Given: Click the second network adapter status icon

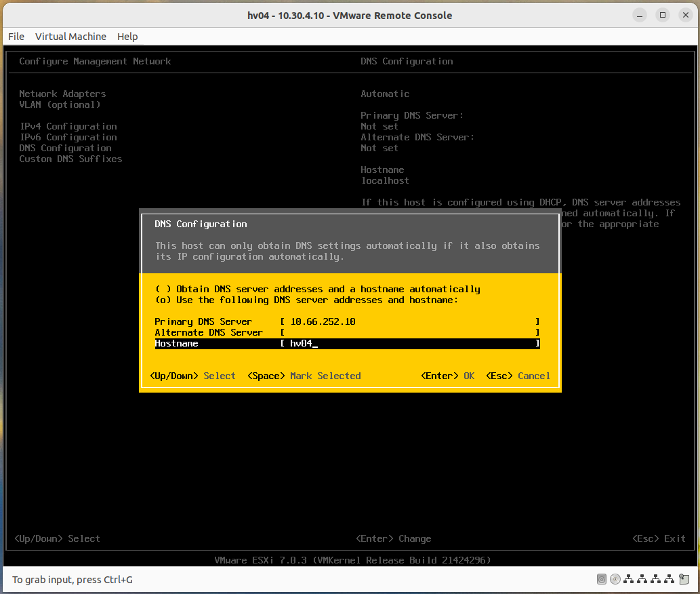Looking at the screenshot, I should click(x=642, y=579).
